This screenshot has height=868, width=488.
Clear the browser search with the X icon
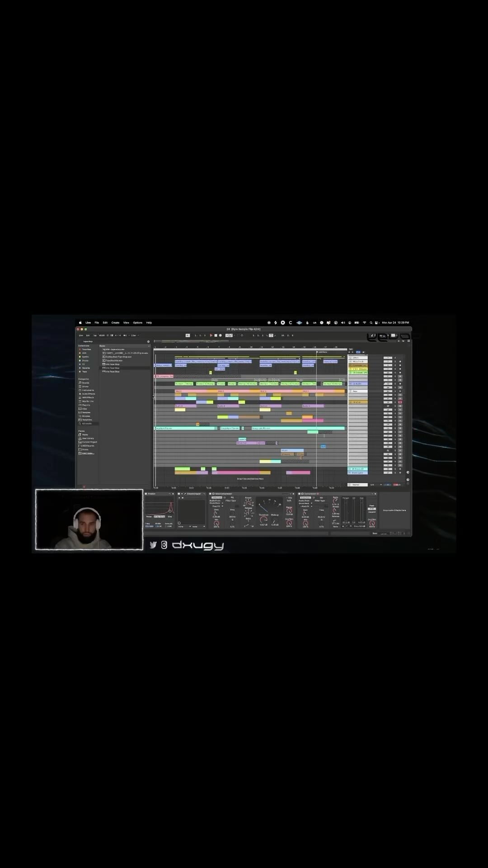coord(148,341)
